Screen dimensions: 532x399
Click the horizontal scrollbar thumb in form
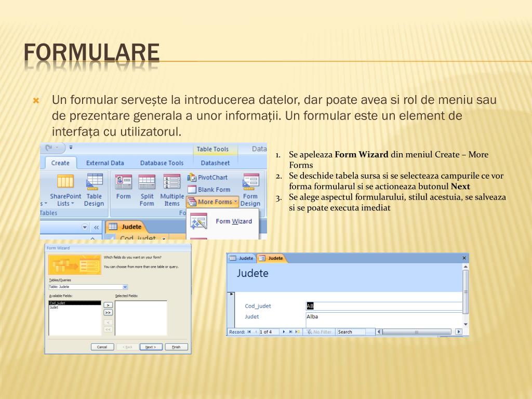point(416,332)
